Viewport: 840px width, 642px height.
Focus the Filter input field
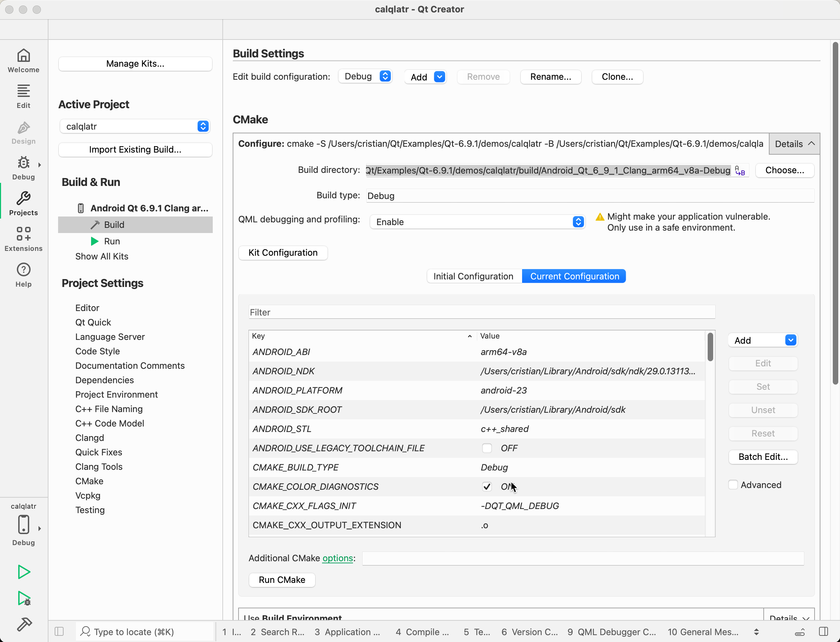click(x=482, y=312)
